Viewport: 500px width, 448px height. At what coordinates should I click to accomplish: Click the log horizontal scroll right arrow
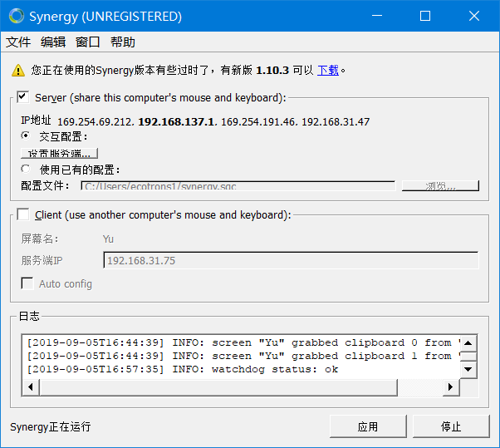(450, 387)
